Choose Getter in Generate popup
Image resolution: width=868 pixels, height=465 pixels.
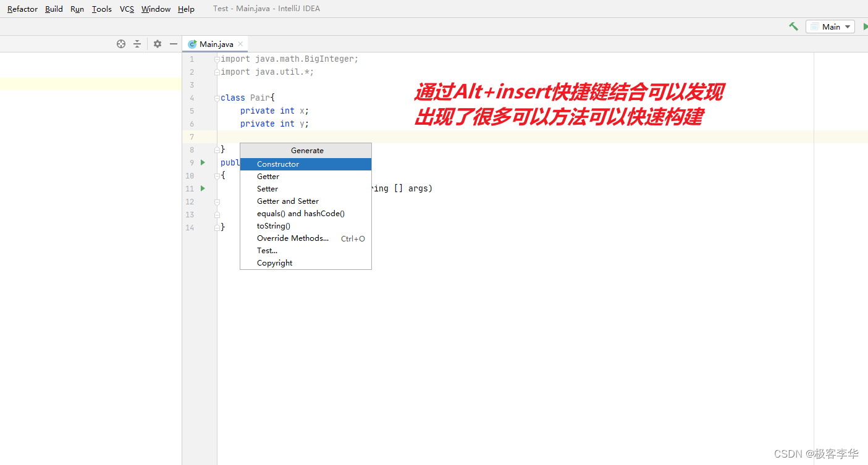point(306,177)
